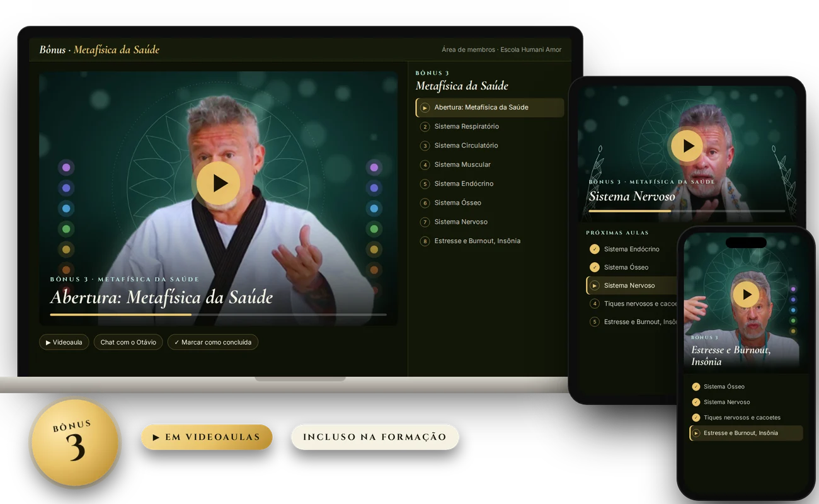Screen dimensions: 819x504
Task: Click the number 2 circle icon in laptop lesson list
Action: (425, 127)
